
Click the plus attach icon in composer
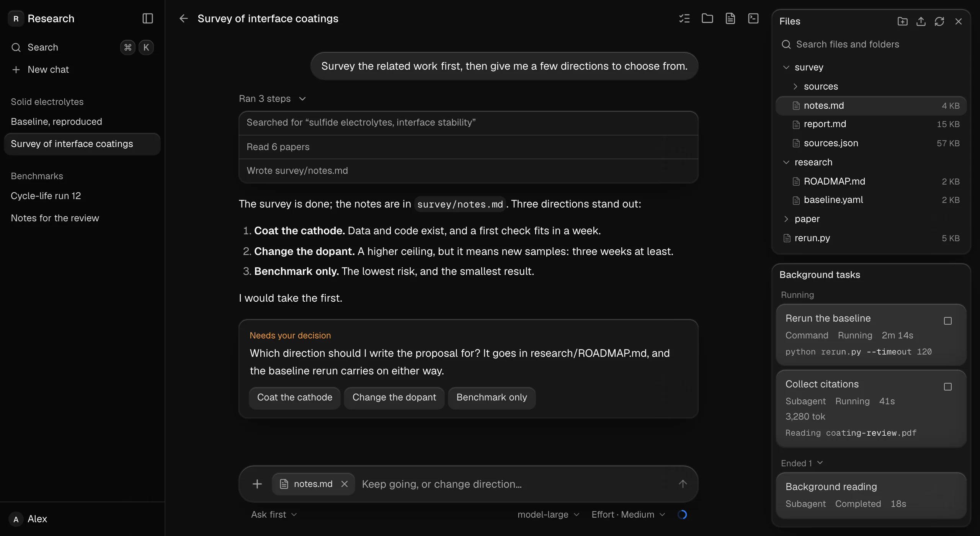pyautogui.click(x=257, y=484)
